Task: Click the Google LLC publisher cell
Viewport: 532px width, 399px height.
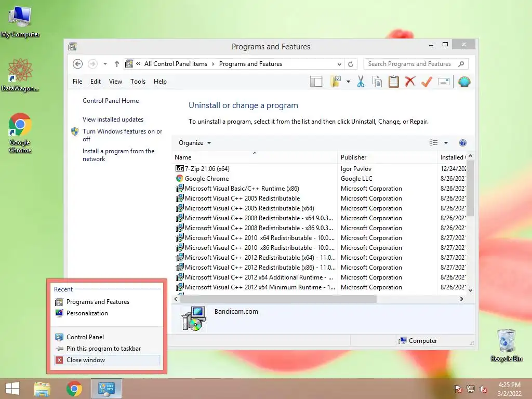Action: (x=356, y=179)
